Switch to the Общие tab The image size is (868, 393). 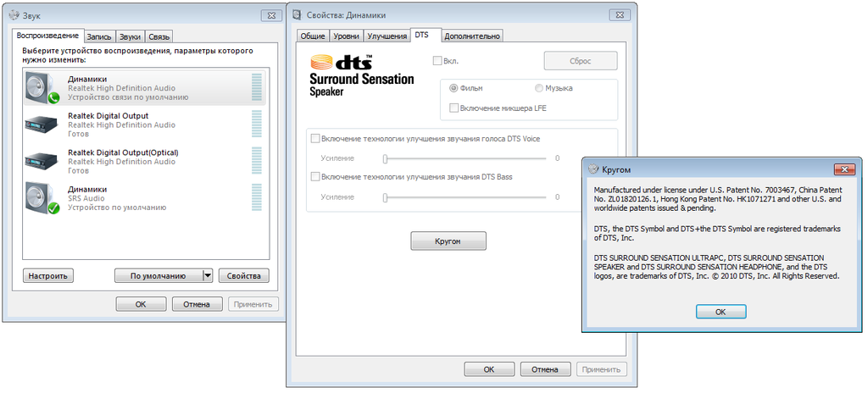(313, 36)
